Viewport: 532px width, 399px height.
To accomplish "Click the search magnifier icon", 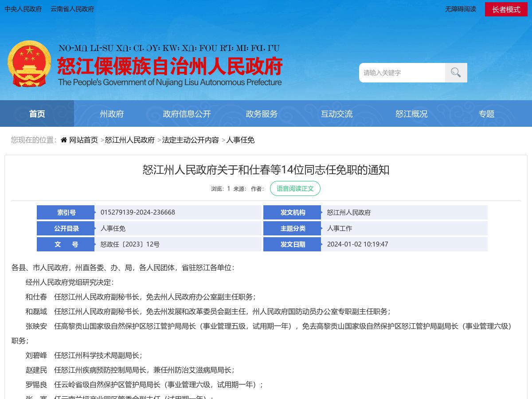I will tap(456, 72).
